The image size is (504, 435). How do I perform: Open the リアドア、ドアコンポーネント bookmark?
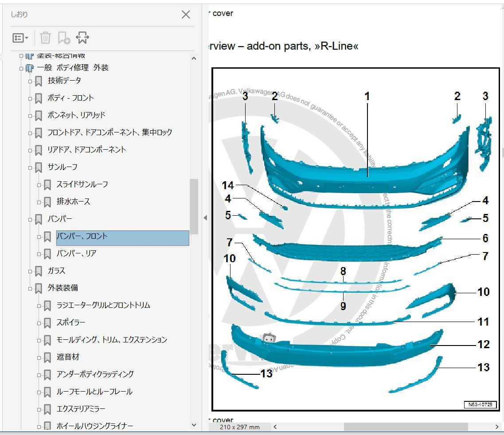87,149
